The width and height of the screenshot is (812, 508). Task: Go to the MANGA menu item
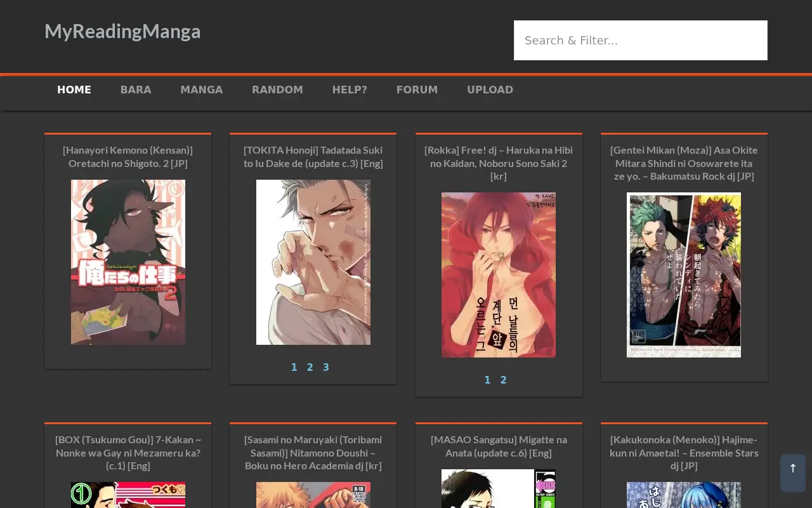coord(202,90)
